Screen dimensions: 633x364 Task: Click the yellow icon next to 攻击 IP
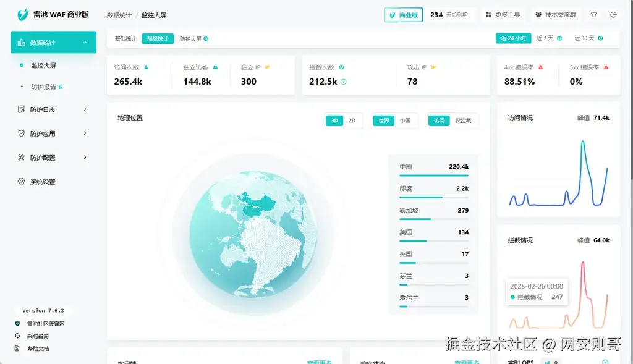pyautogui.click(x=433, y=67)
